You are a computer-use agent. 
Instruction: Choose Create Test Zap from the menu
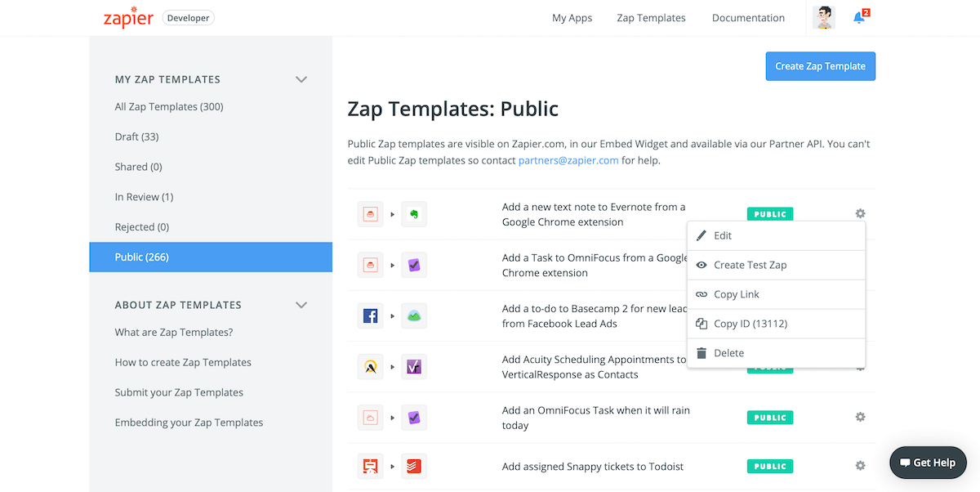click(776, 265)
